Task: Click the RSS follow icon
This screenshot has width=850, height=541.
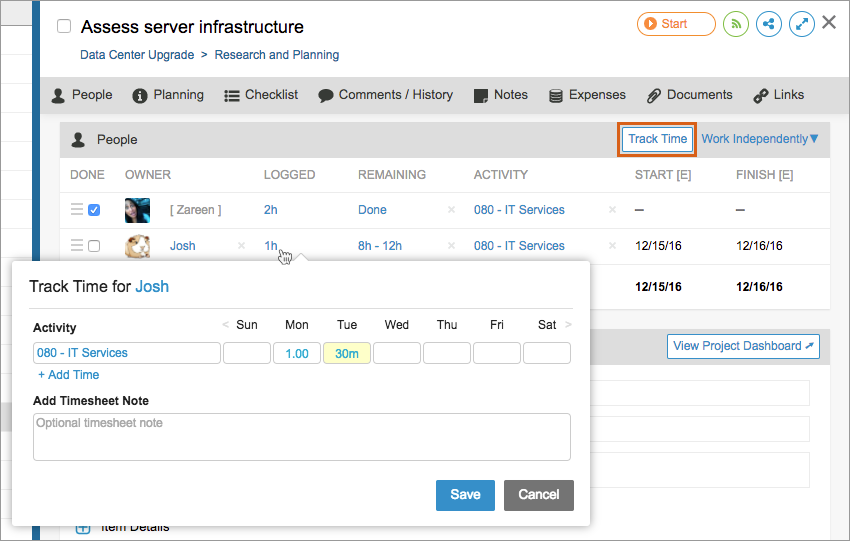Action: (736, 25)
